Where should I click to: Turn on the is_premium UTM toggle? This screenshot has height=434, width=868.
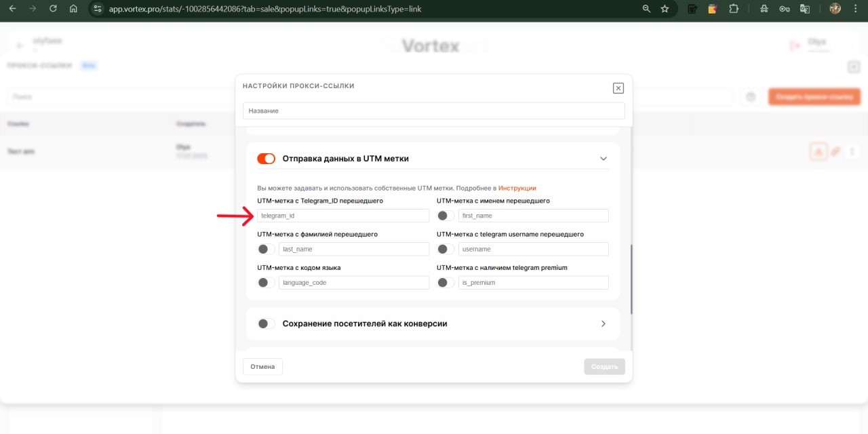coord(446,283)
